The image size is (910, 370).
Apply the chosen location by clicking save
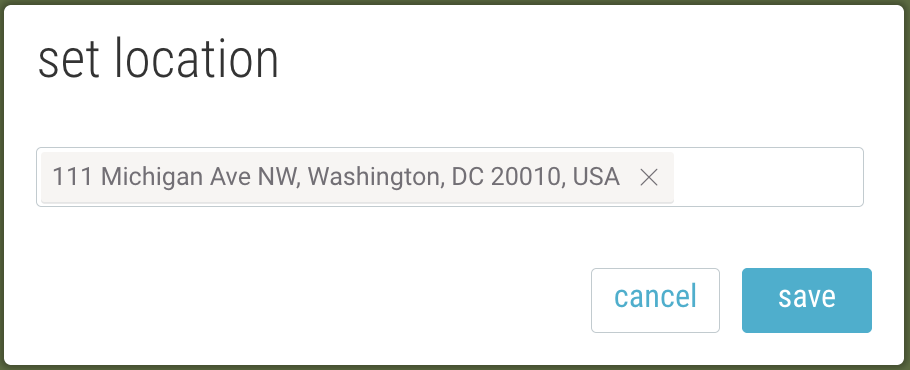tap(807, 300)
